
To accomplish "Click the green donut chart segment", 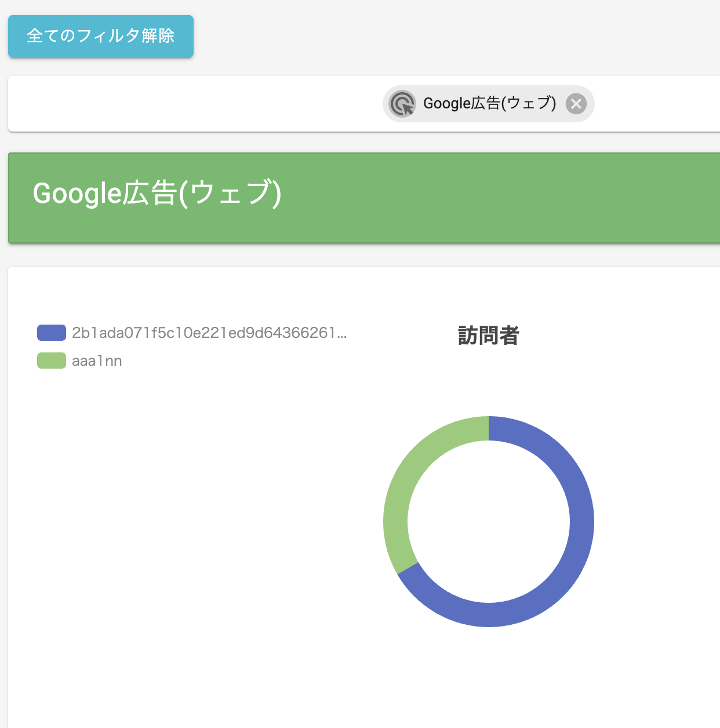I will [406, 475].
